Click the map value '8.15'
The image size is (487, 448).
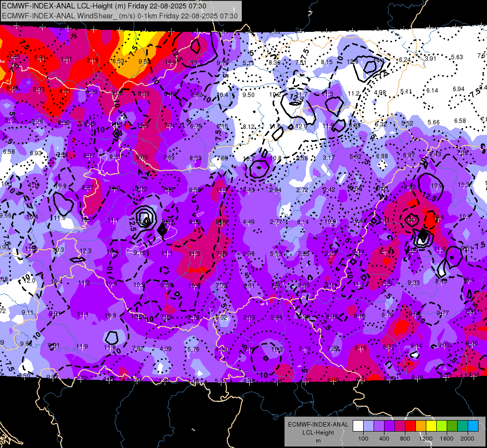click(x=327, y=62)
